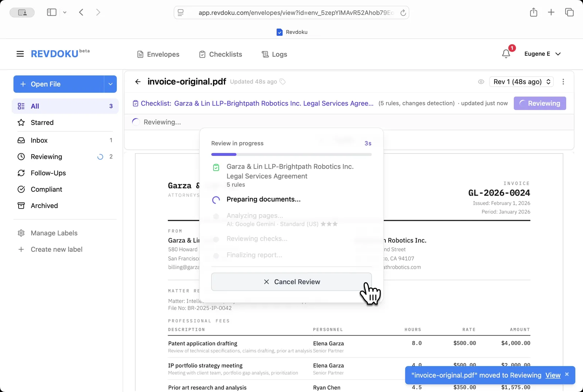Toggle the Revdoku checkbox above the page

[x=279, y=32]
